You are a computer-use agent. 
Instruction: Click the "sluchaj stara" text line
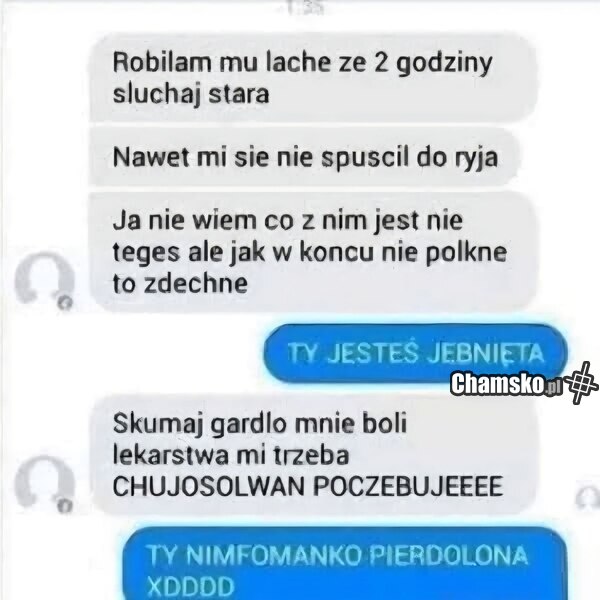click(x=191, y=94)
